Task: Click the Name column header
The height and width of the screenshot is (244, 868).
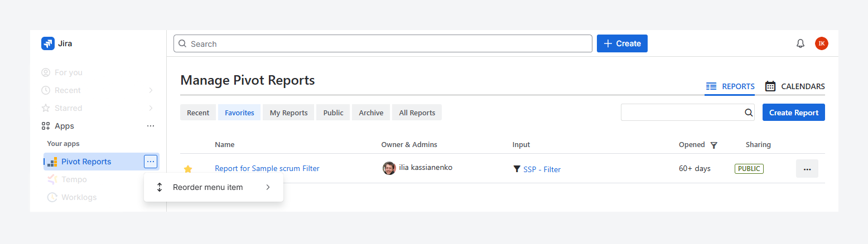Action: pyautogui.click(x=224, y=145)
